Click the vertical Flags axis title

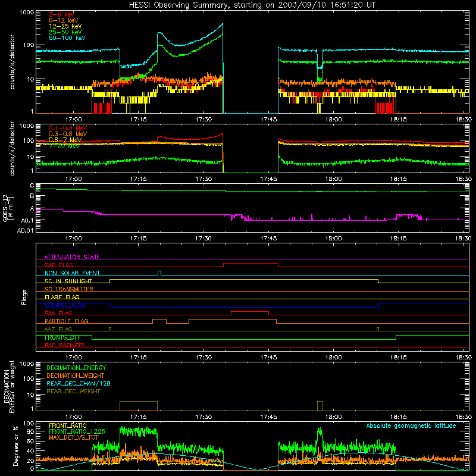click(x=24, y=297)
